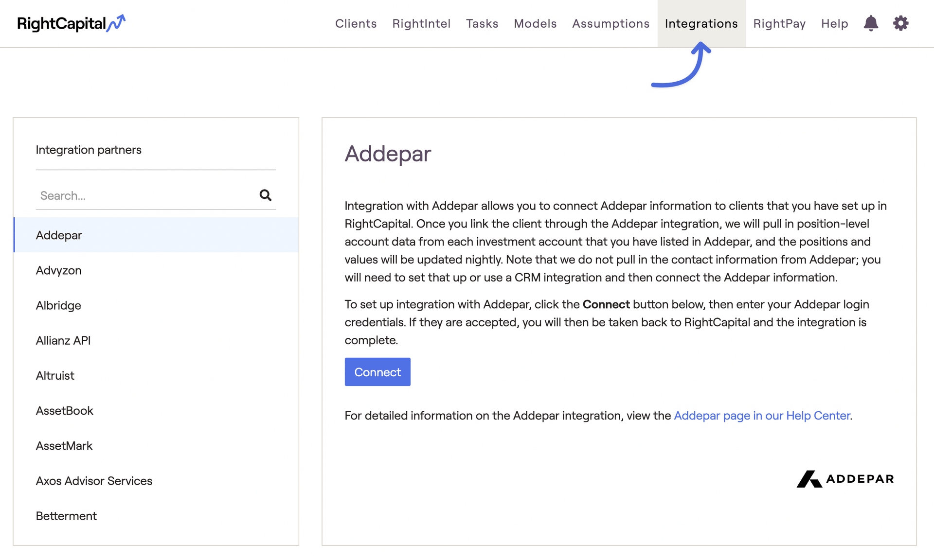Select Addepar in the partner list
Image resolution: width=934 pixels, height=560 pixels.
point(156,235)
